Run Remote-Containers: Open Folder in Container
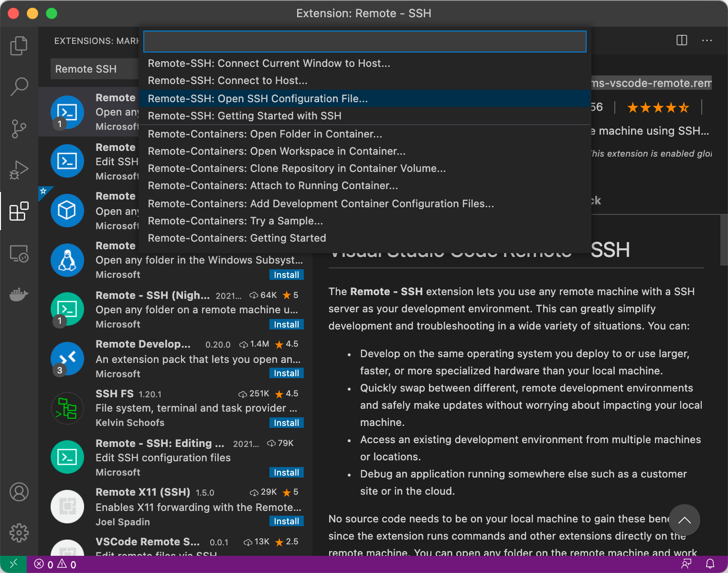Viewport: 728px width, 573px height. pos(365,134)
